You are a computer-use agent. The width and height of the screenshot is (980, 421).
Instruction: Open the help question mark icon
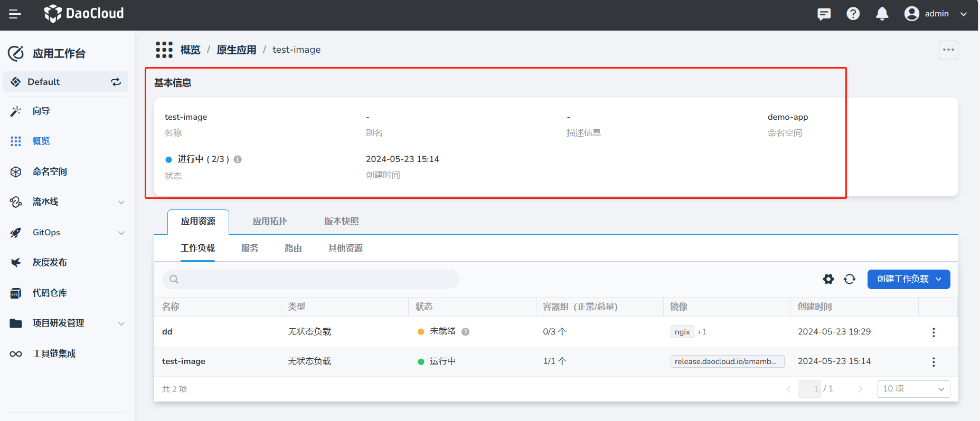(x=853, y=14)
